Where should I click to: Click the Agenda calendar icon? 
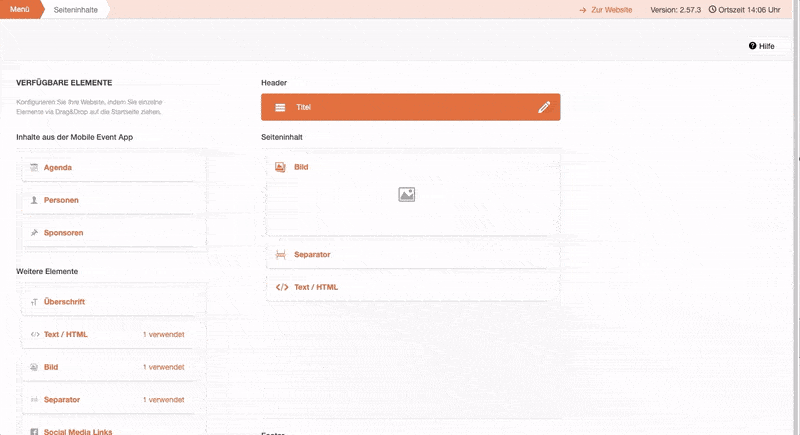pyautogui.click(x=34, y=167)
